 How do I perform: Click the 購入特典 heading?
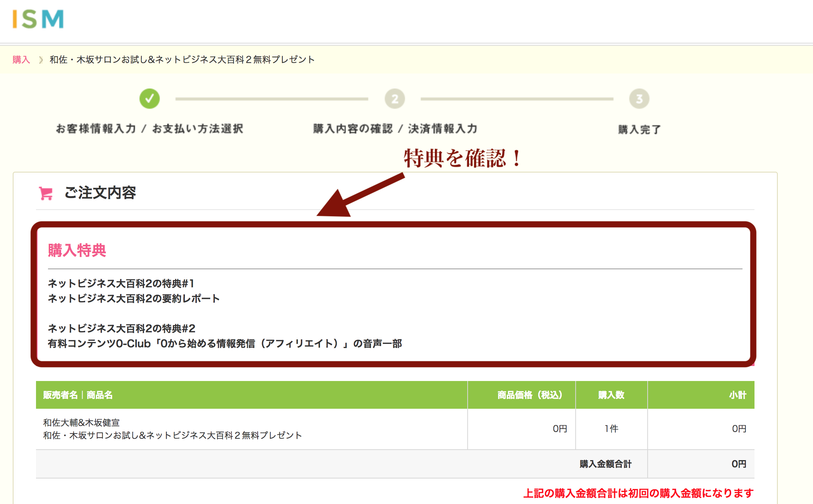pyautogui.click(x=77, y=250)
